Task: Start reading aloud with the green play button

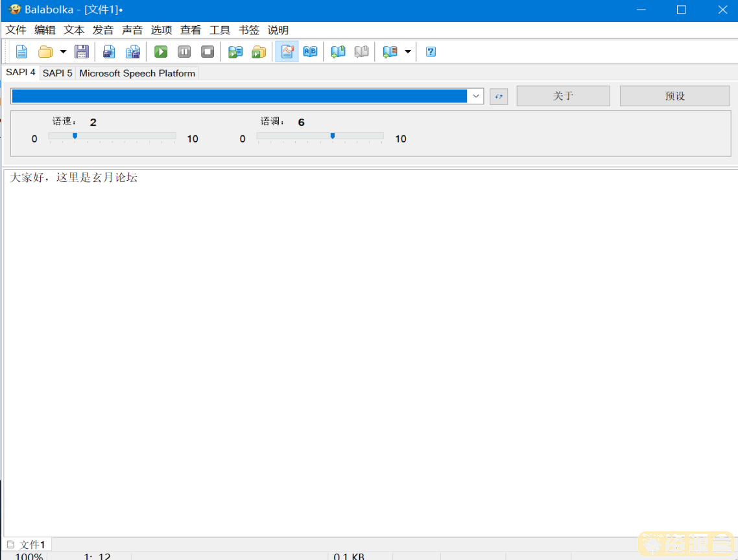Action: point(161,51)
